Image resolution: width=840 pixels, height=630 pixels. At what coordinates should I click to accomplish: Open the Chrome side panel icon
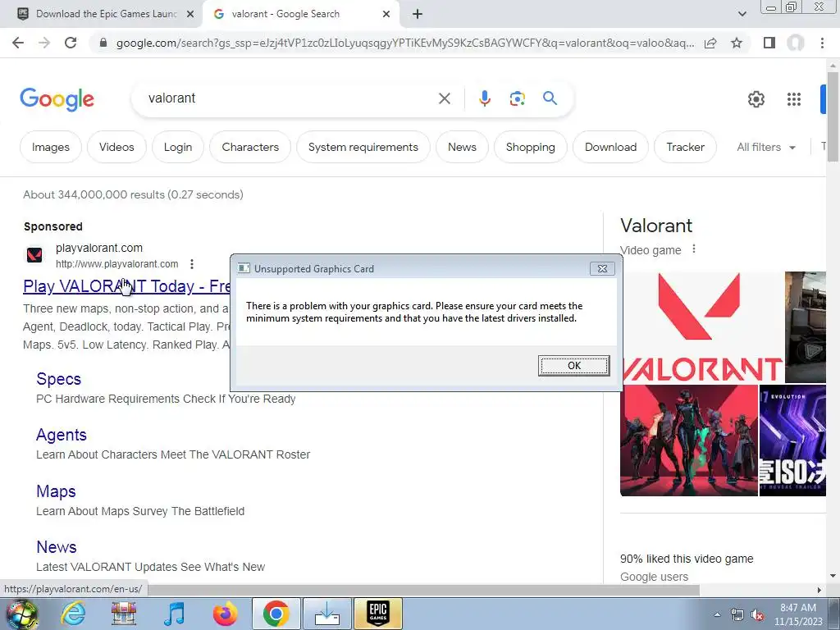[769, 43]
